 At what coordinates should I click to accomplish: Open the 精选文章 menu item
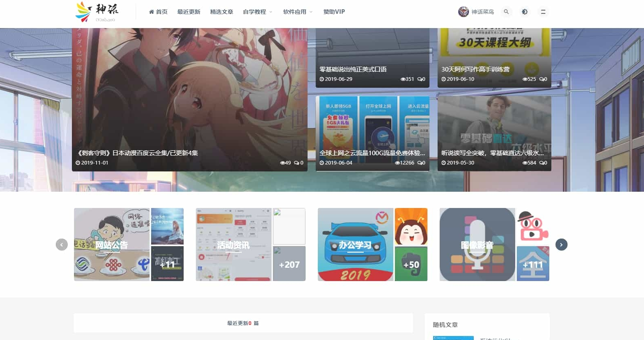pyautogui.click(x=221, y=12)
